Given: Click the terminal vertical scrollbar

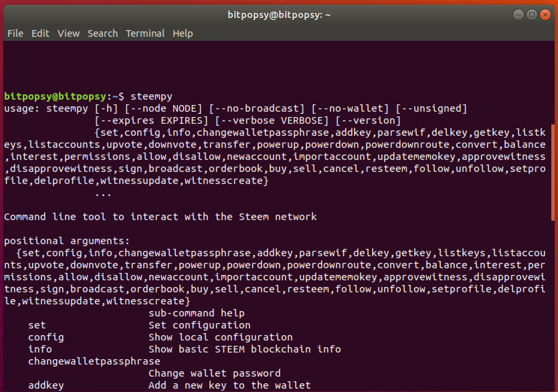Looking at the screenshot, I should [553, 173].
